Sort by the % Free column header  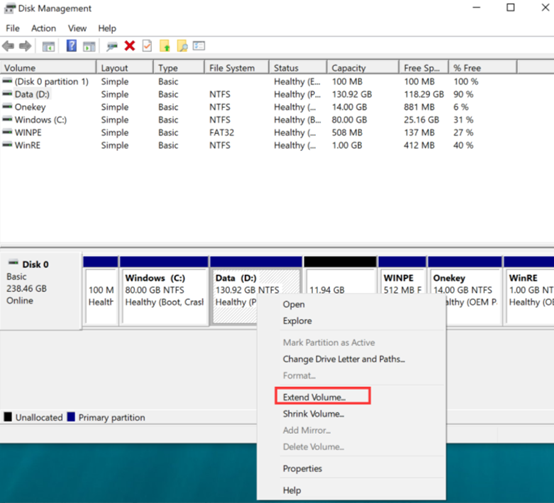(x=483, y=67)
